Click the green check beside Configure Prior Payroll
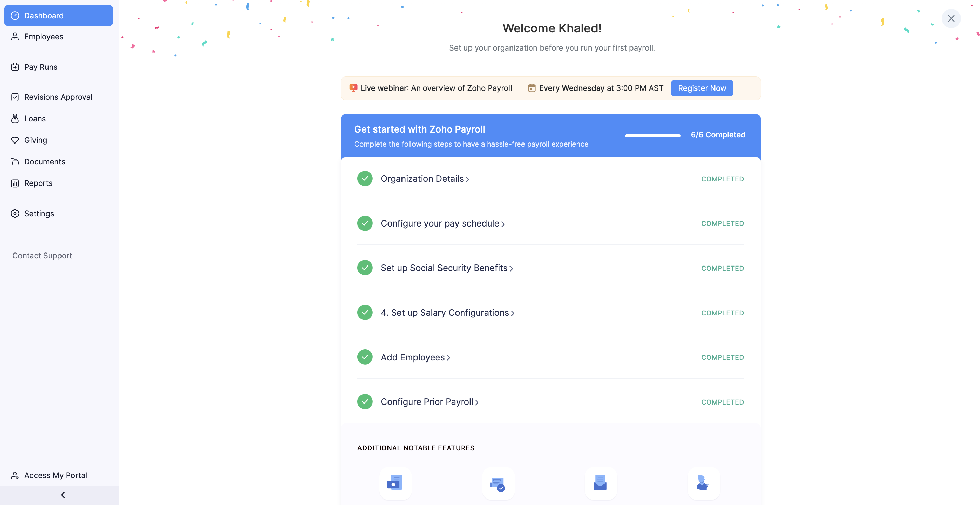Image resolution: width=980 pixels, height=505 pixels. click(x=365, y=401)
